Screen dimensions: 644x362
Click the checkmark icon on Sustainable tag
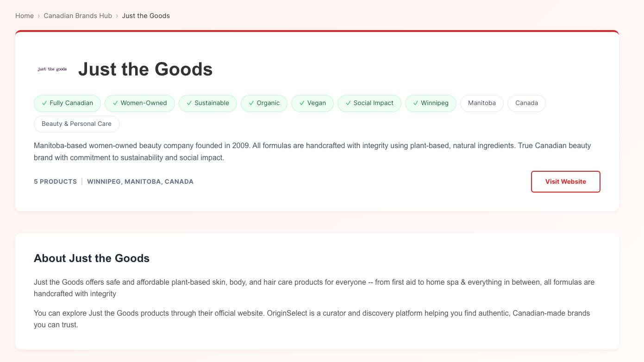[x=189, y=103]
